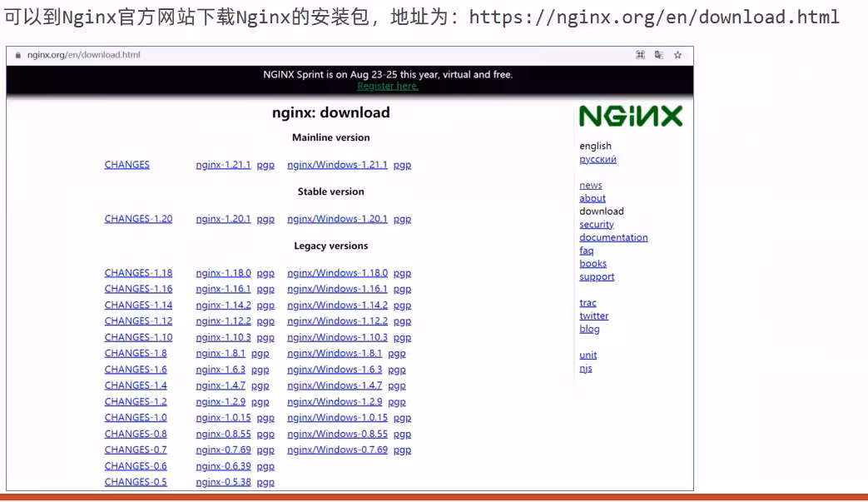Switch site language to русский

[598, 159]
